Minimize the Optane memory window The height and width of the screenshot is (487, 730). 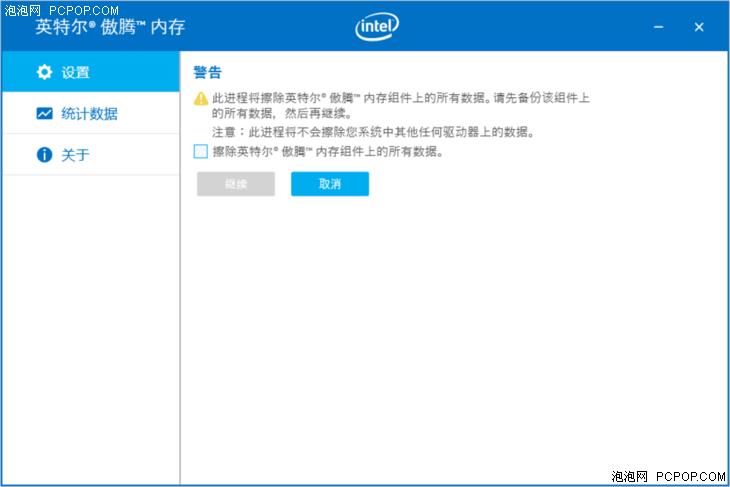click(x=659, y=27)
